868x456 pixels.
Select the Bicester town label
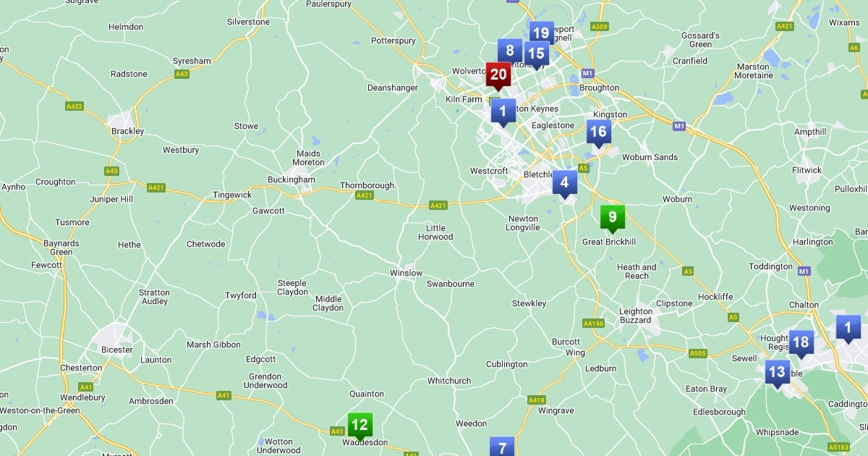117,350
